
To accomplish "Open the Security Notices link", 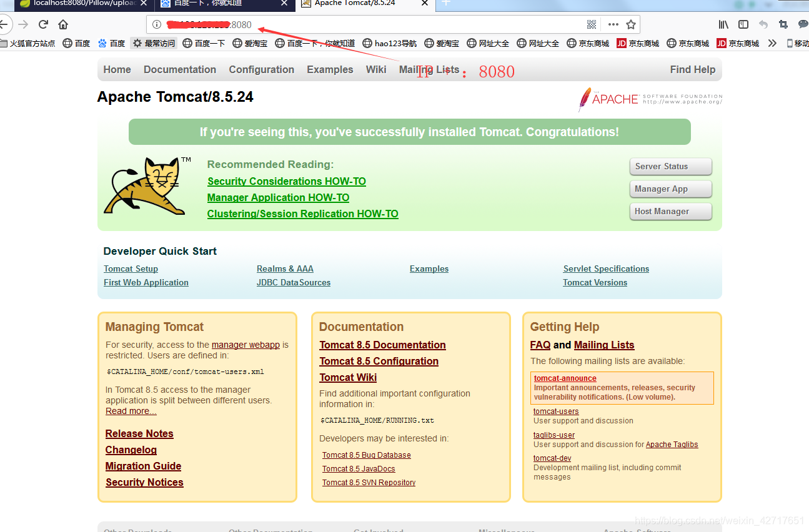I will [x=144, y=482].
